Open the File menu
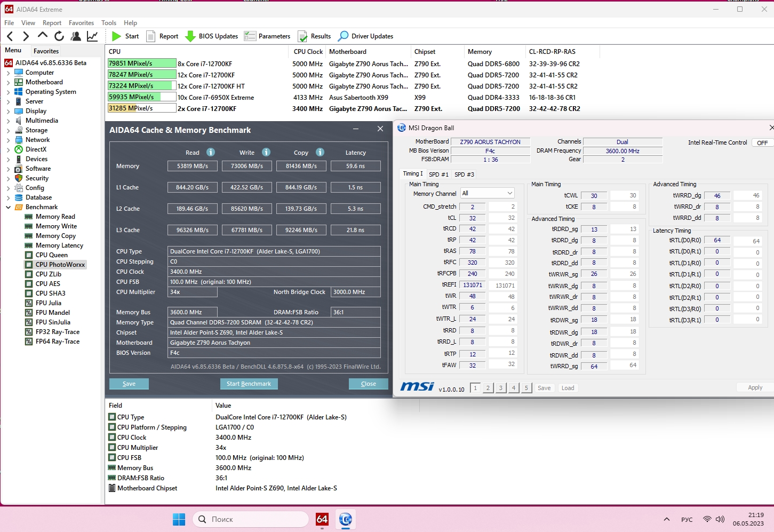774x532 pixels. [x=9, y=23]
